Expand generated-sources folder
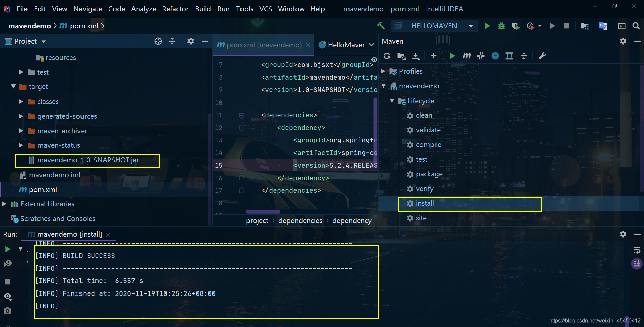Image resolution: width=644 pixels, height=327 pixels. click(21, 116)
